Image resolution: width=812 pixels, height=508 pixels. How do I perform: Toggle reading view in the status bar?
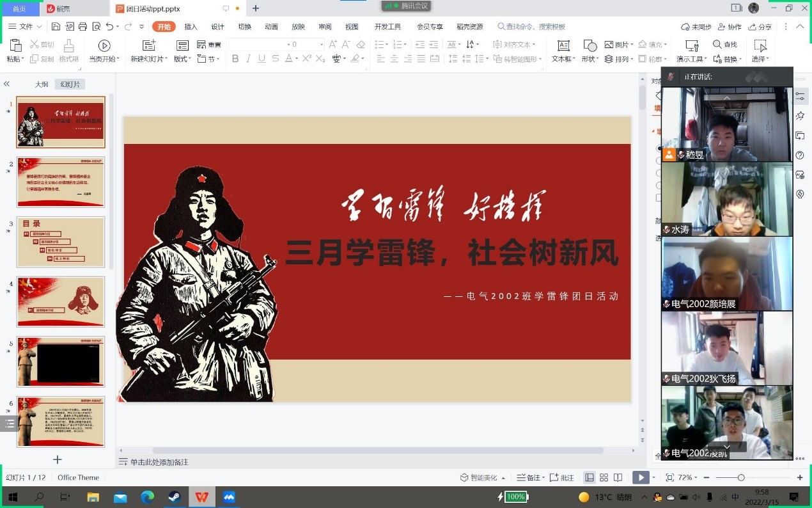pos(618,478)
